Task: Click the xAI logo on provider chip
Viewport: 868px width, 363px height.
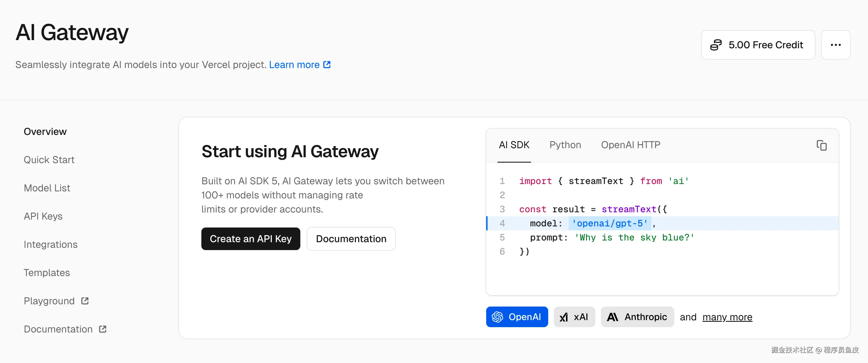Action: [x=563, y=317]
